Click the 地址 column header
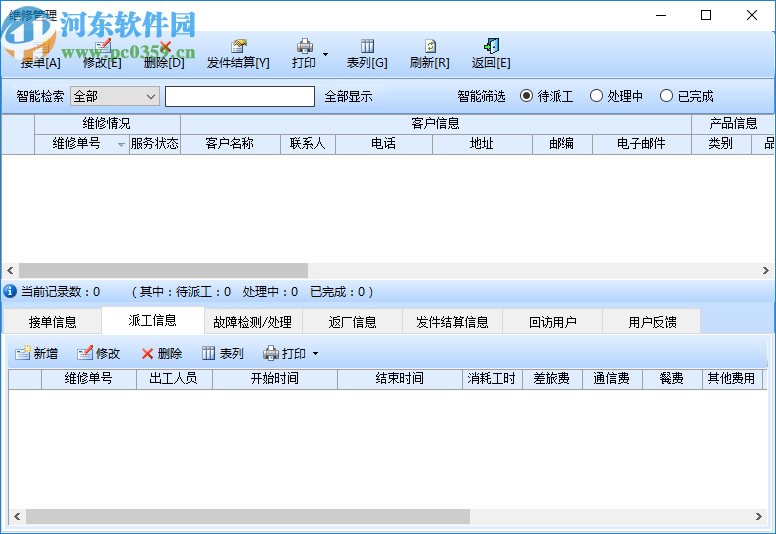 (x=482, y=144)
